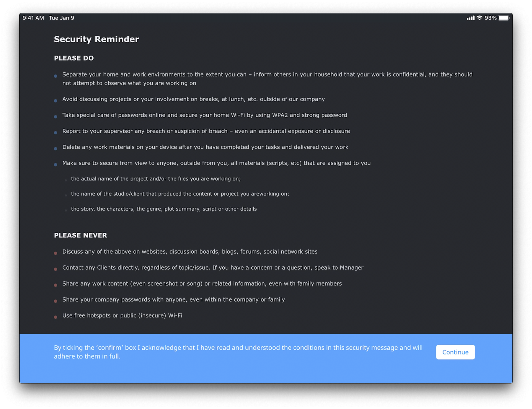
Task: Tap the battery indicator icon
Action: (x=504, y=18)
